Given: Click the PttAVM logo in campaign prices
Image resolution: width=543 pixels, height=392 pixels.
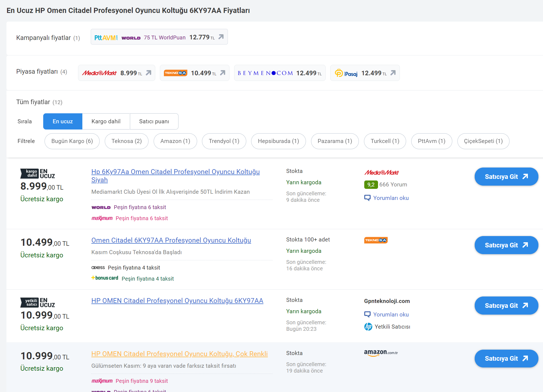Looking at the screenshot, I should tap(106, 38).
